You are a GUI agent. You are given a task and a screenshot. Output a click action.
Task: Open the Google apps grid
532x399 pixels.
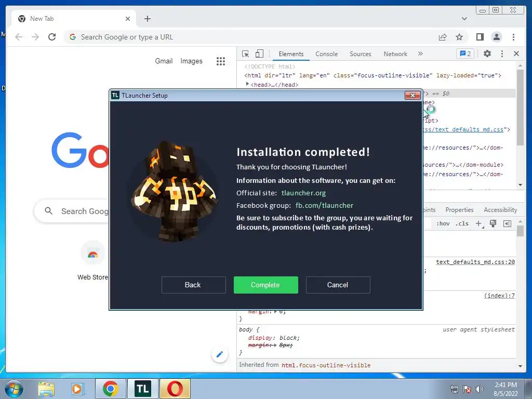pos(221,61)
